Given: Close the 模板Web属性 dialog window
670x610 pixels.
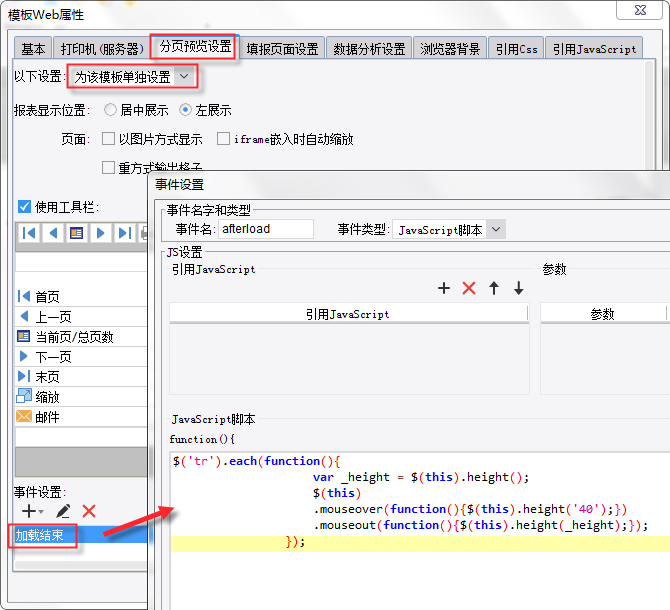Looking at the screenshot, I should pyautogui.click(x=640, y=10).
